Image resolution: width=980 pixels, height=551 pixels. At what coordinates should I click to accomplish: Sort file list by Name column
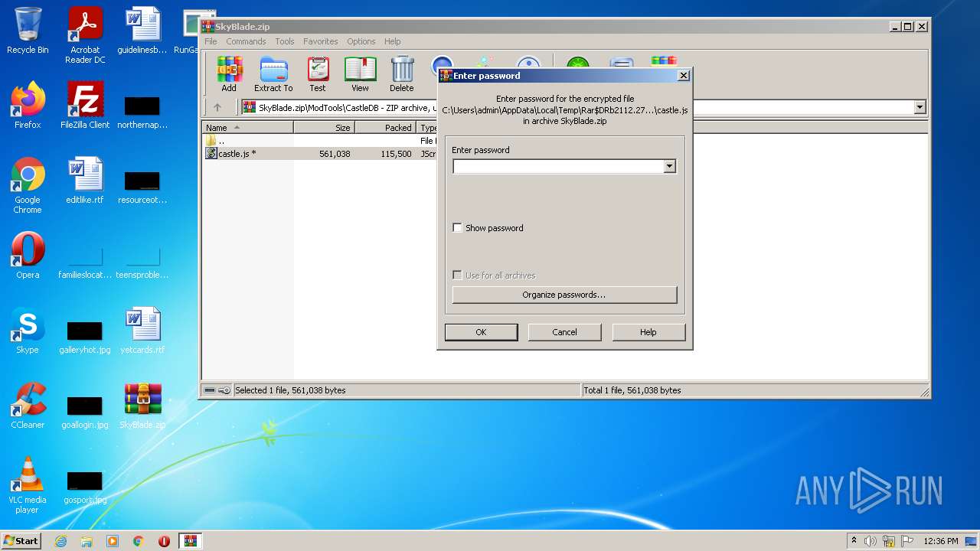[248, 128]
